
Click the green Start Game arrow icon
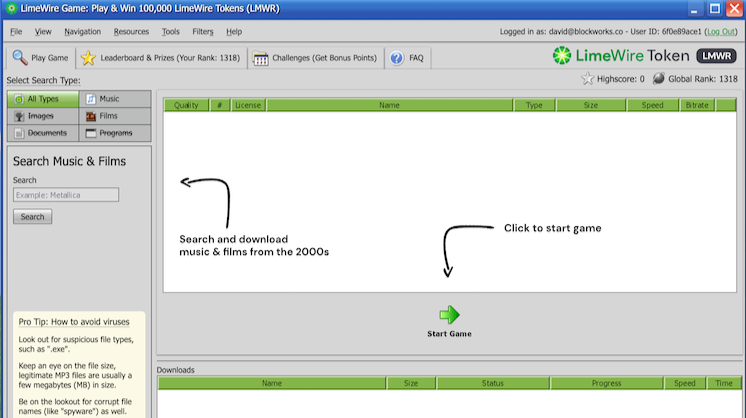click(x=449, y=314)
